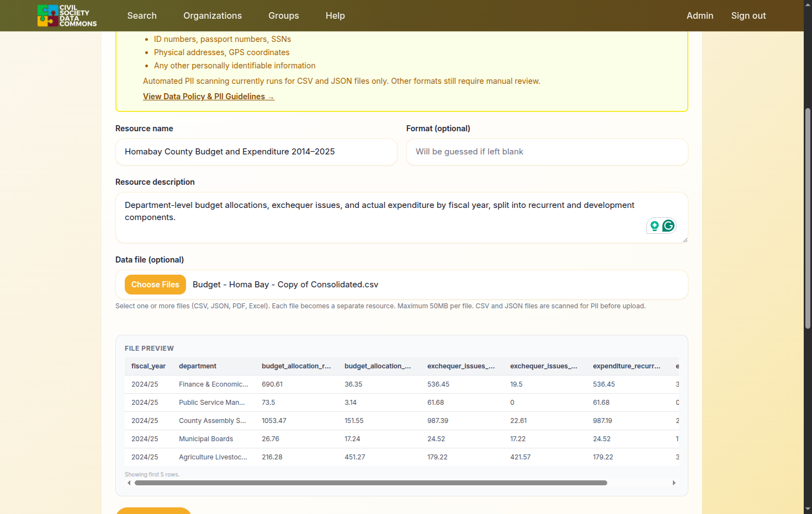812x514 pixels.
Task: Select the 'County Assembly S...' cell
Action: (x=213, y=421)
